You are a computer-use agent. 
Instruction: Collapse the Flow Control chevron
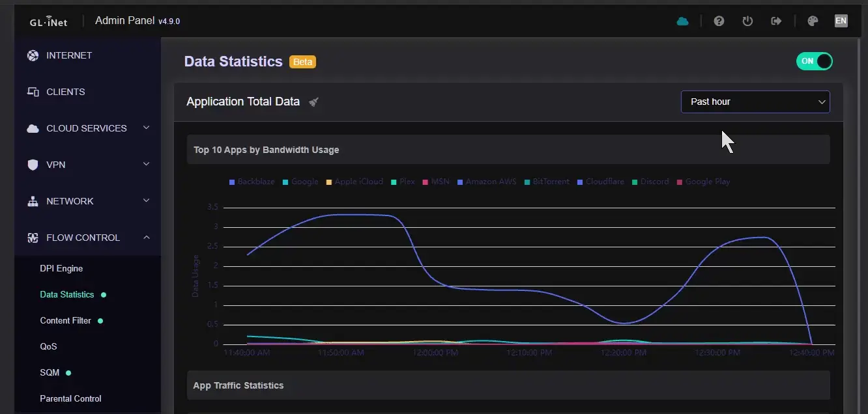pos(147,237)
